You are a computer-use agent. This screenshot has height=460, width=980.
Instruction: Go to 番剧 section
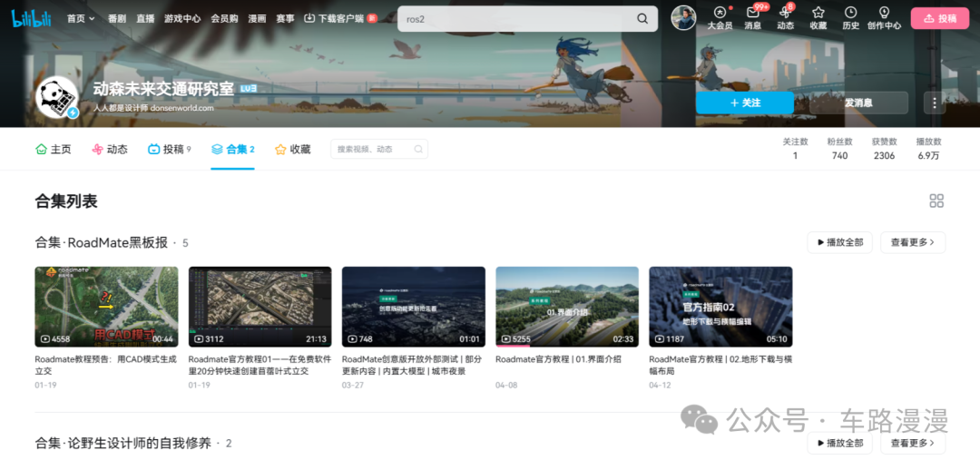tap(117, 19)
